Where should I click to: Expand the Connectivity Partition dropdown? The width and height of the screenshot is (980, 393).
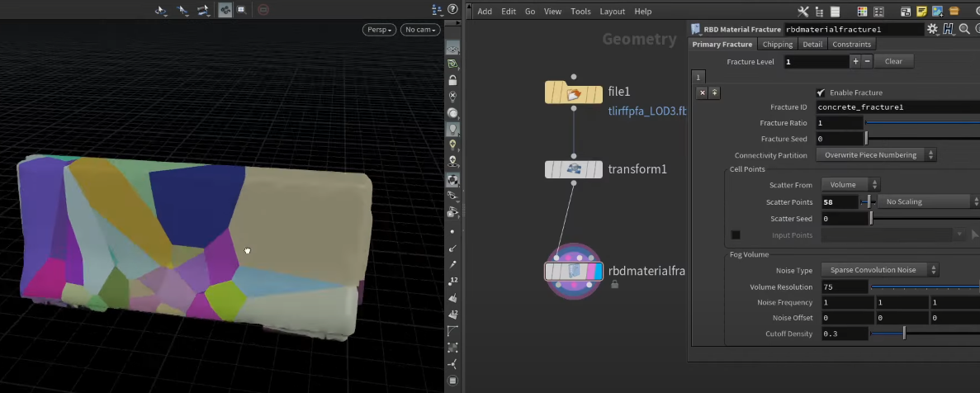(x=876, y=155)
